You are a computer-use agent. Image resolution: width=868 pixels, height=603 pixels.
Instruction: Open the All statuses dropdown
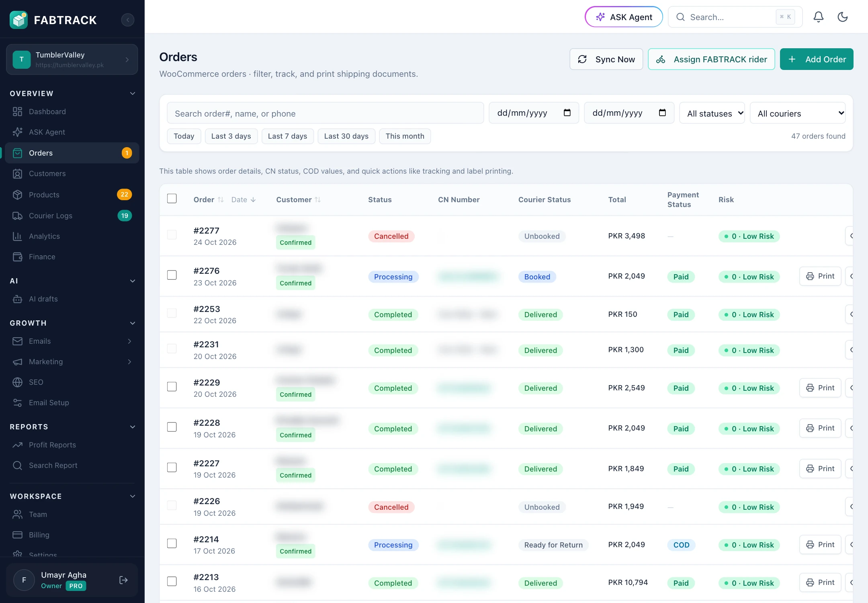point(712,113)
